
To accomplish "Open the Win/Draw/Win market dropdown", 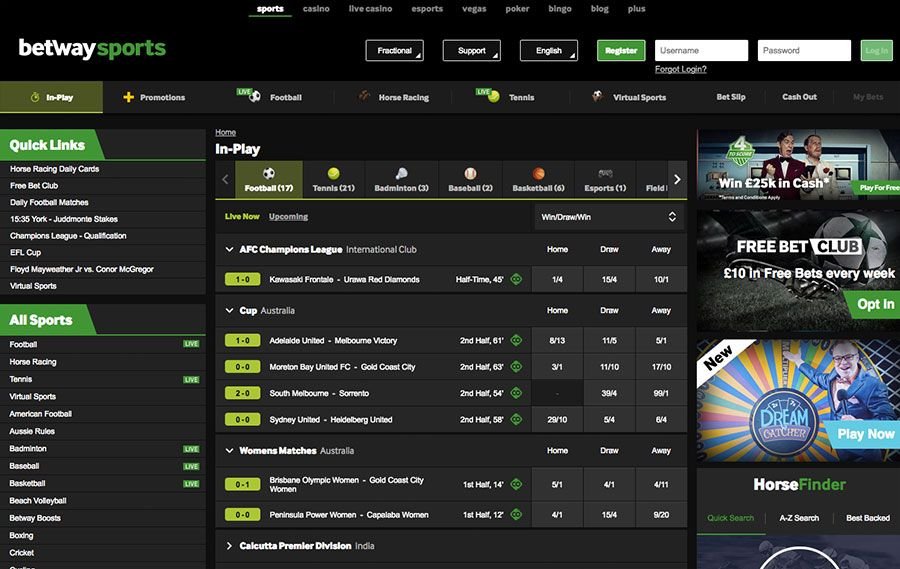I will pos(609,217).
